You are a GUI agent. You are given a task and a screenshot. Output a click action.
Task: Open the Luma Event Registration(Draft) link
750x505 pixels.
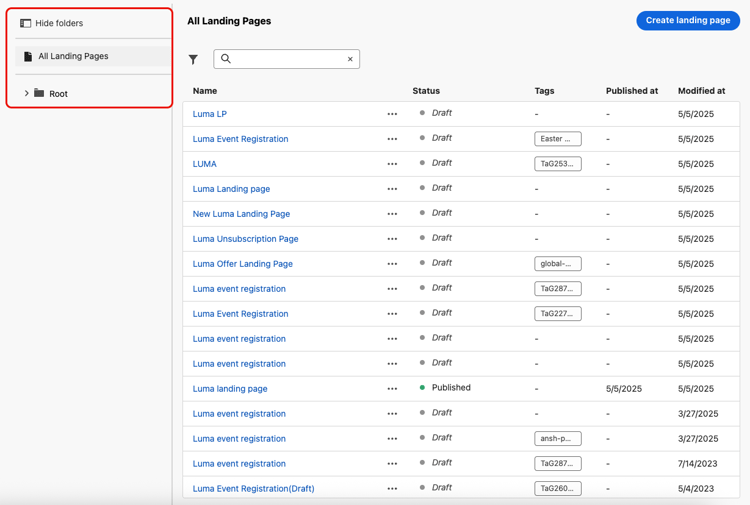pyautogui.click(x=253, y=489)
